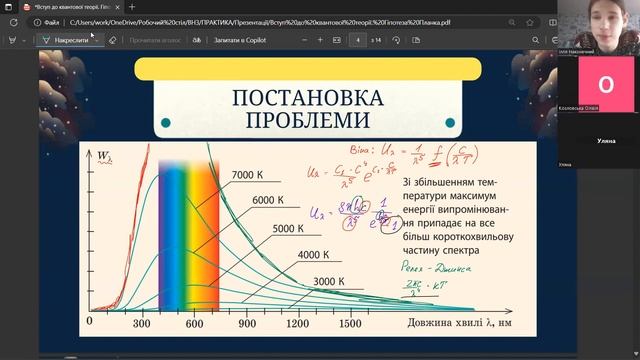Viewport: 640px width, 360px height.
Task: Zoom in with the plus icon
Action: tap(320, 40)
